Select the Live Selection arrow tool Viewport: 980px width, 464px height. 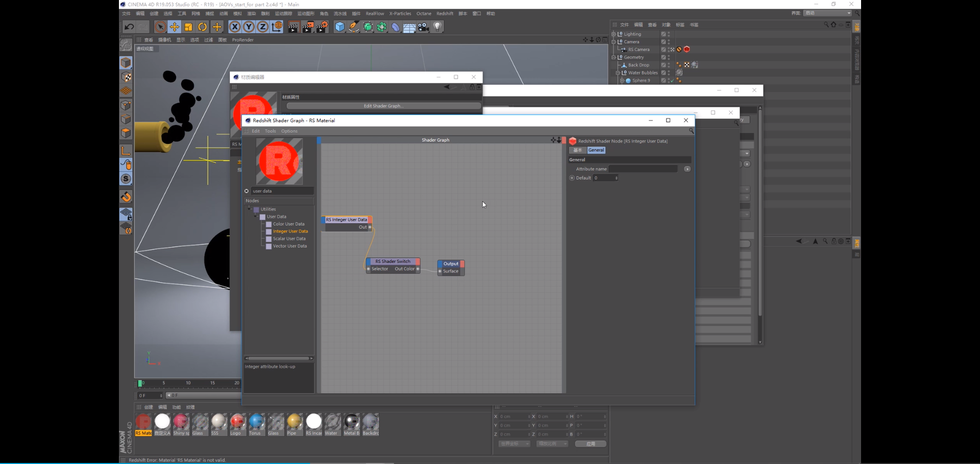[160, 27]
